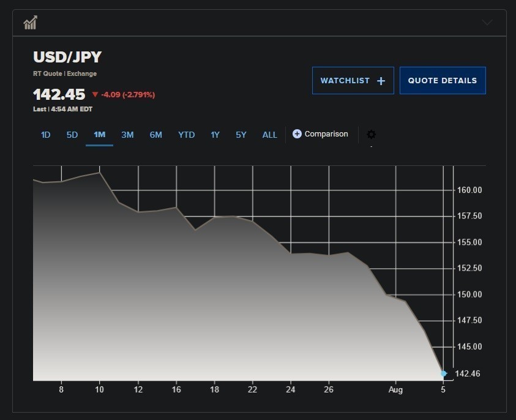
Task: Click the plus icon on Watchlist button
Action: (x=381, y=81)
